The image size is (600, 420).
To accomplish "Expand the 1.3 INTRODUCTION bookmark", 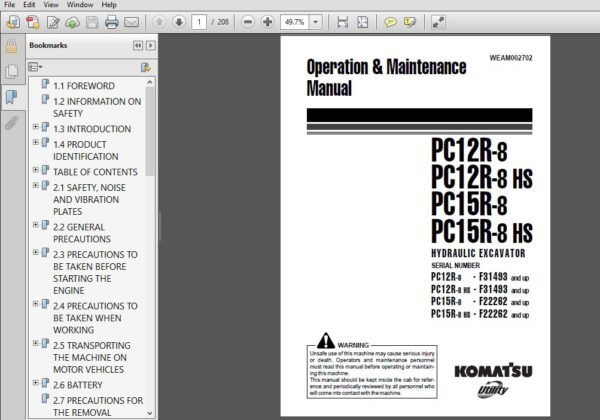I will 36,126.
